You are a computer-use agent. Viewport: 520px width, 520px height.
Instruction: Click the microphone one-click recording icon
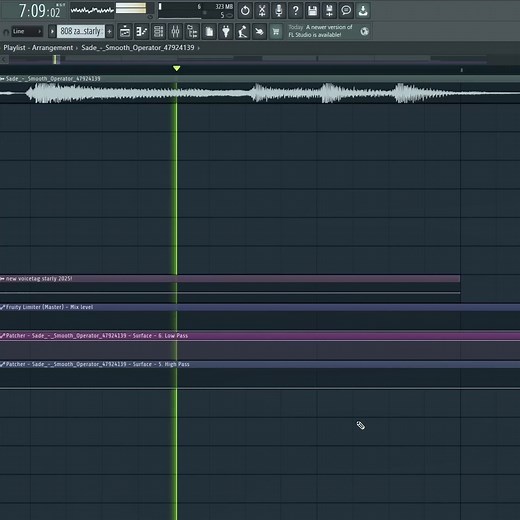click(279, 11)
